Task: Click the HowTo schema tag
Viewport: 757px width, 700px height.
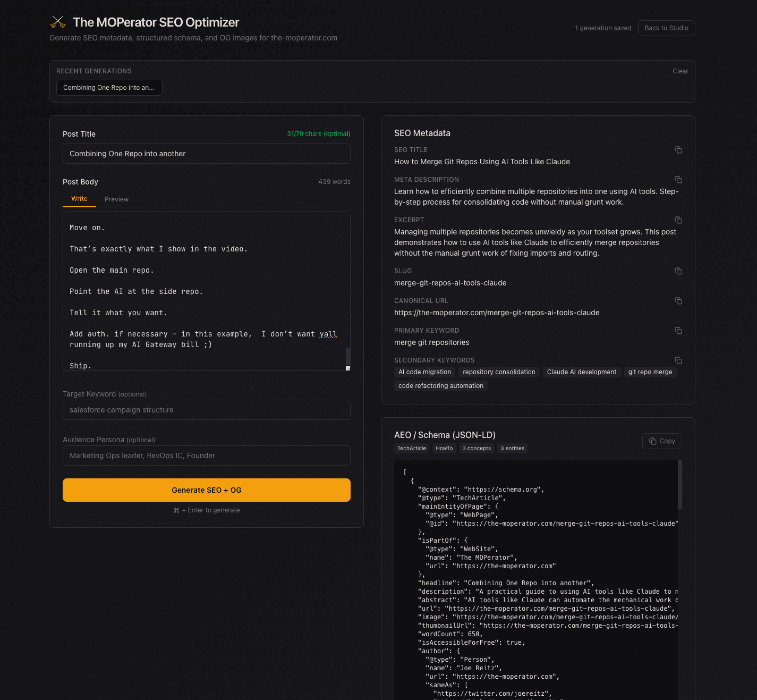Action: [444, 449]
